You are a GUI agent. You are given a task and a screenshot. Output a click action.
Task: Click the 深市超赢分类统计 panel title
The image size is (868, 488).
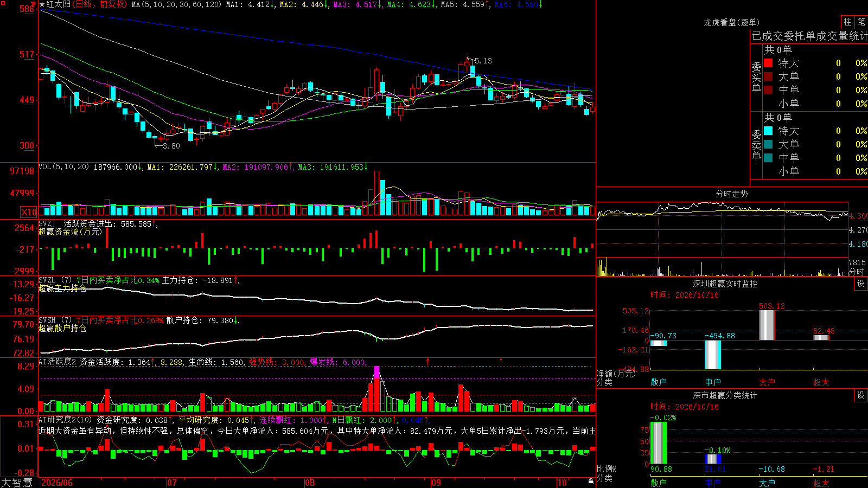(x=725, y=395)
